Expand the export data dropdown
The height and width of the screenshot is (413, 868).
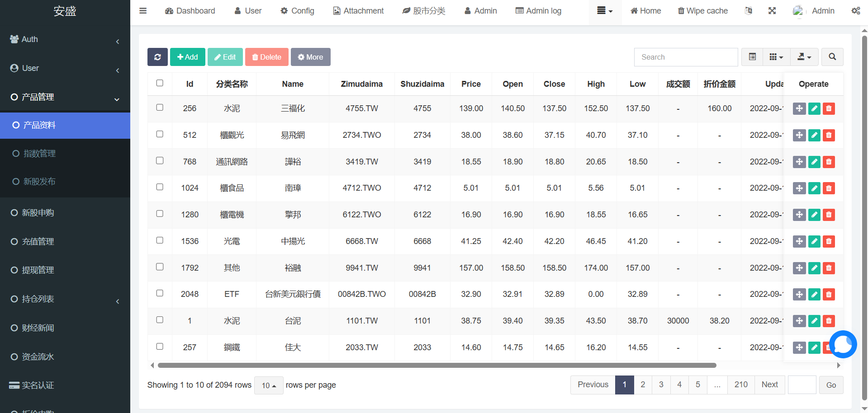[x=804, y=57]
